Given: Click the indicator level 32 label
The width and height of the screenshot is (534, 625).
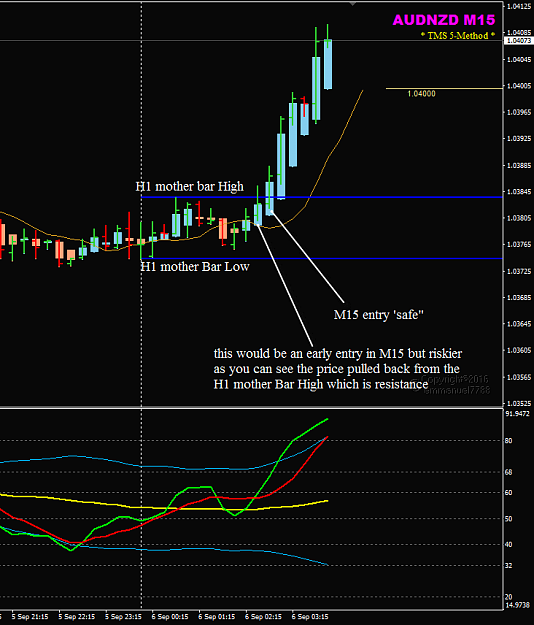Looking at the screenshot, I should coord(508,566).
